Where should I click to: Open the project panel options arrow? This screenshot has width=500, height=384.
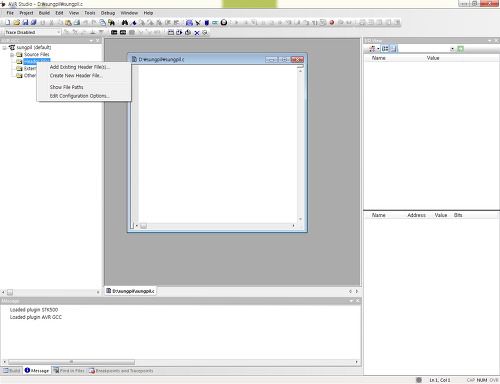click(x=91, y=41)
